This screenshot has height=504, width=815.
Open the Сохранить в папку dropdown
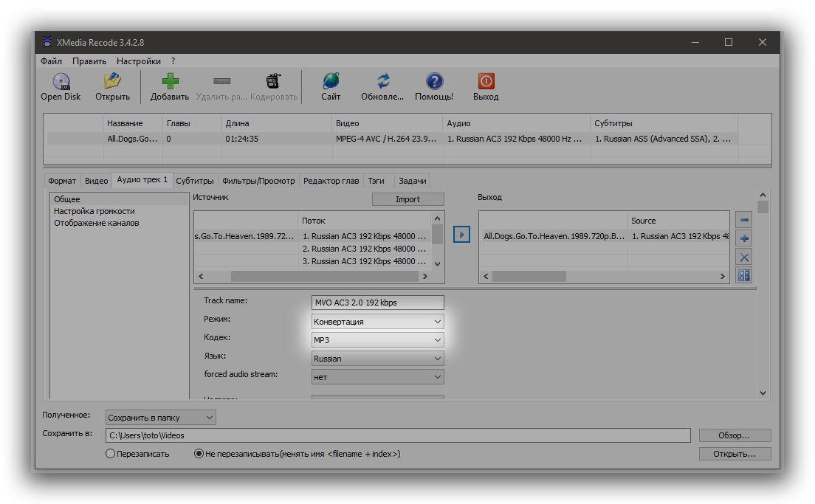pyautogui.click(x=161, y=418)
